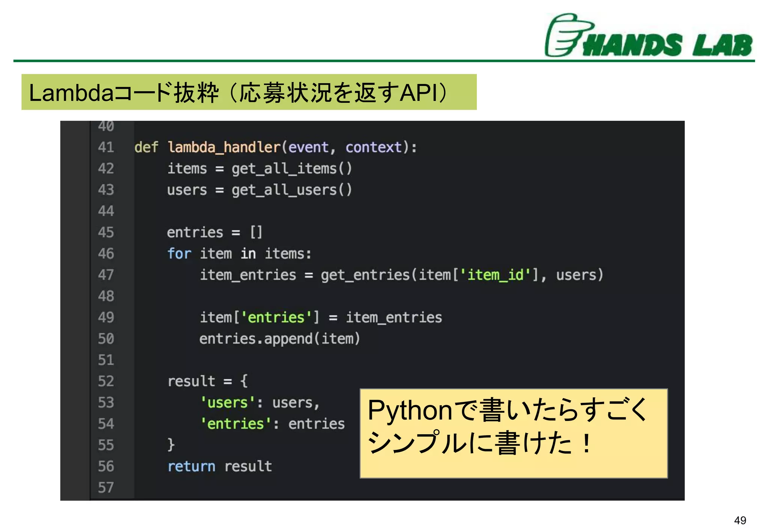
Task: Click the line 'entries.append(item)'
Action: pos(280,339)
